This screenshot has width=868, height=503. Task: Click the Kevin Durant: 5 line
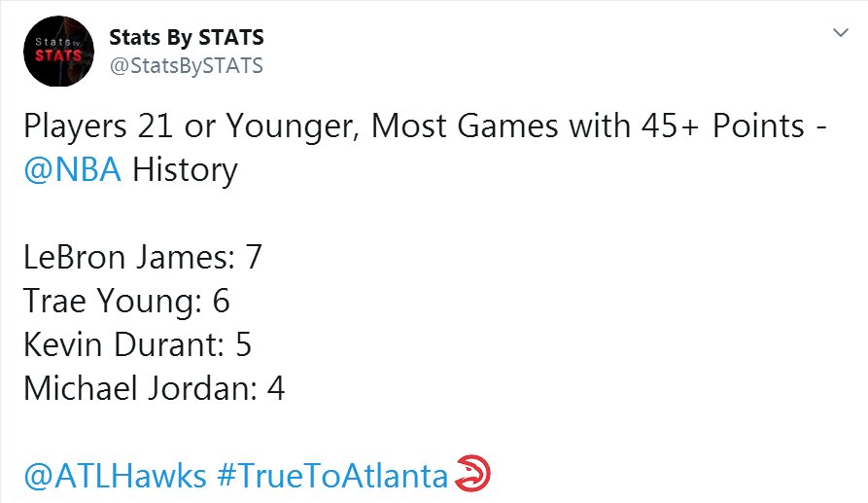(137, 344)
